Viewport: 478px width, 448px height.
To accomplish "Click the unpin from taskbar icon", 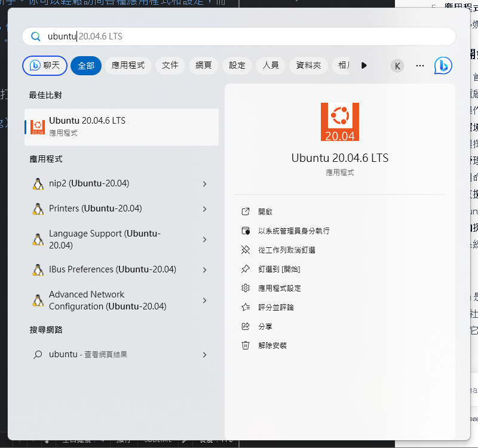I will tap(246, 250).
